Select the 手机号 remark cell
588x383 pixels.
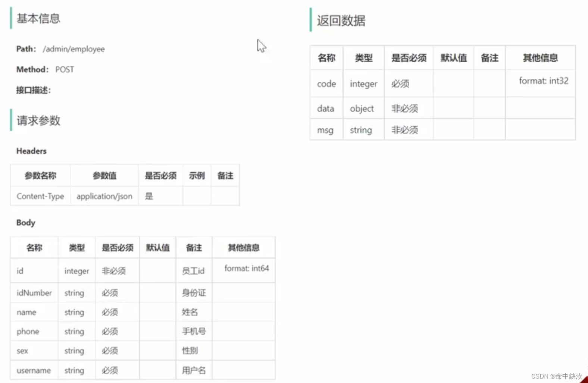tap(194, 331)
